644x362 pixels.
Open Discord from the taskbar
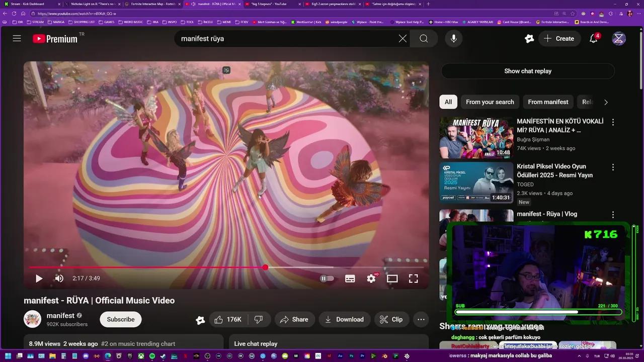pos(86,356)
